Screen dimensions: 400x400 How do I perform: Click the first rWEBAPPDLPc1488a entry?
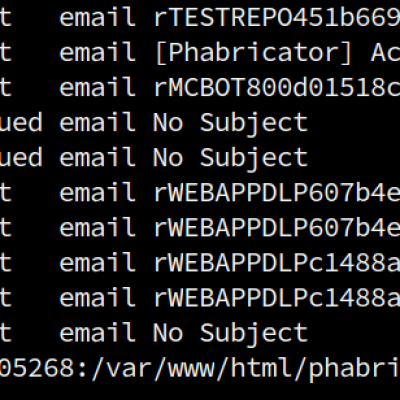(x=277, y=263)
